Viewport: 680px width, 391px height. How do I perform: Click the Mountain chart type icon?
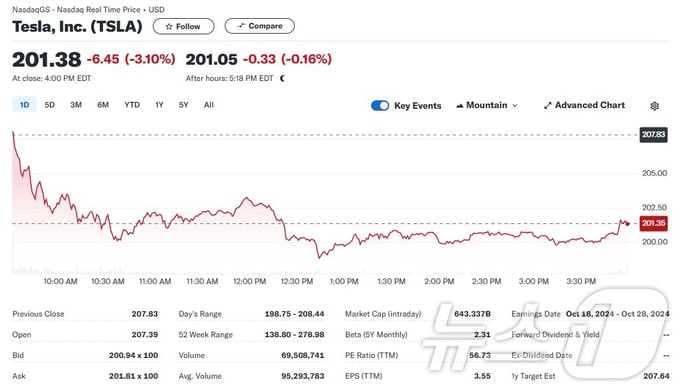tap(459, 105)
